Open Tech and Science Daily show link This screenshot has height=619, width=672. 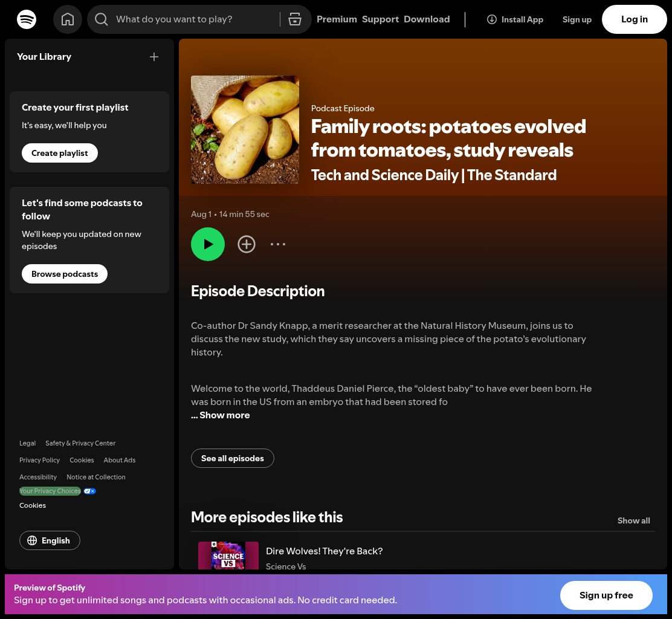(434, 175)
